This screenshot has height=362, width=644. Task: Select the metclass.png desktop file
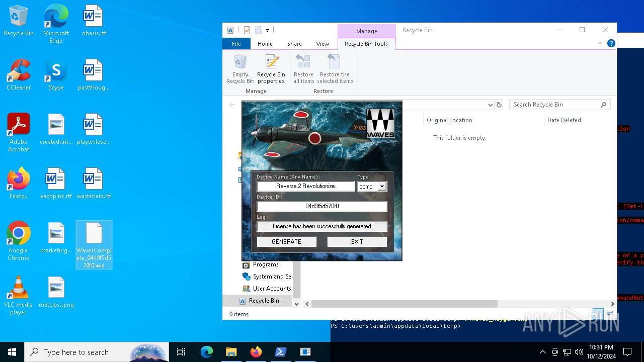[56, 293]
